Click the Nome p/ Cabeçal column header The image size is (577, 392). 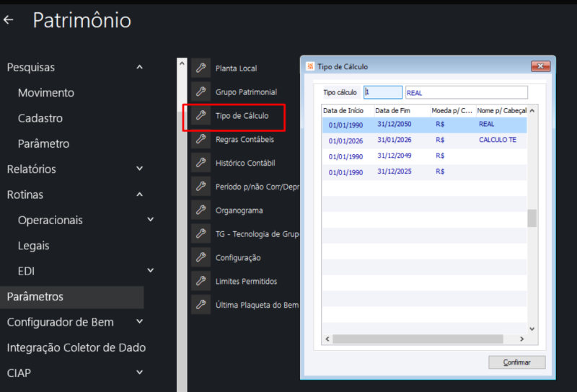[501, 111]
